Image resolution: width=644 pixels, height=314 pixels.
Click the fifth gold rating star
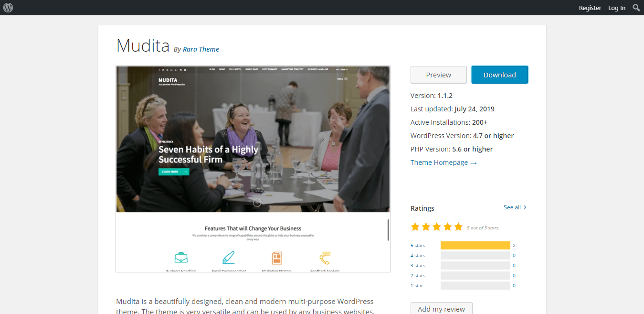pyautogui.click(x=458, y=227)
